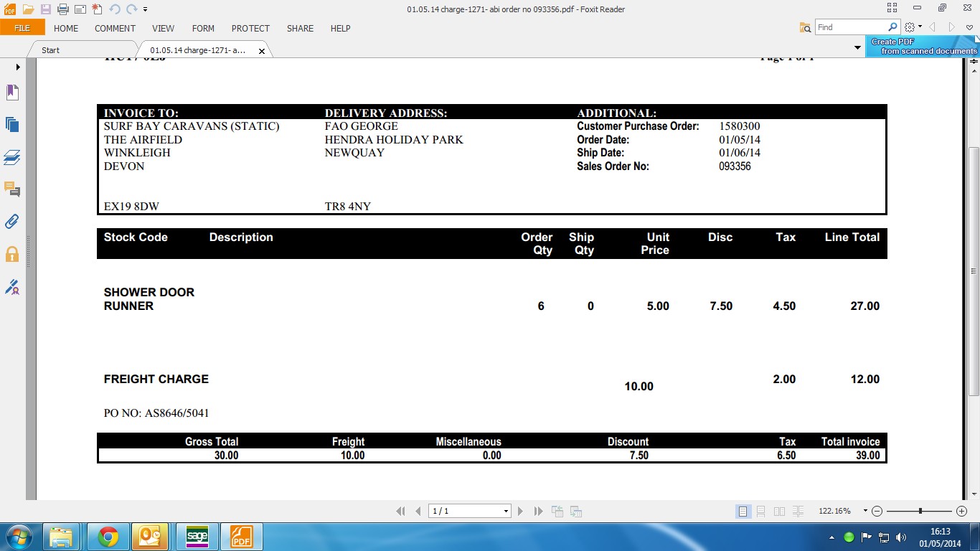Open the Pages thumbnails panel

pos(12,124)
